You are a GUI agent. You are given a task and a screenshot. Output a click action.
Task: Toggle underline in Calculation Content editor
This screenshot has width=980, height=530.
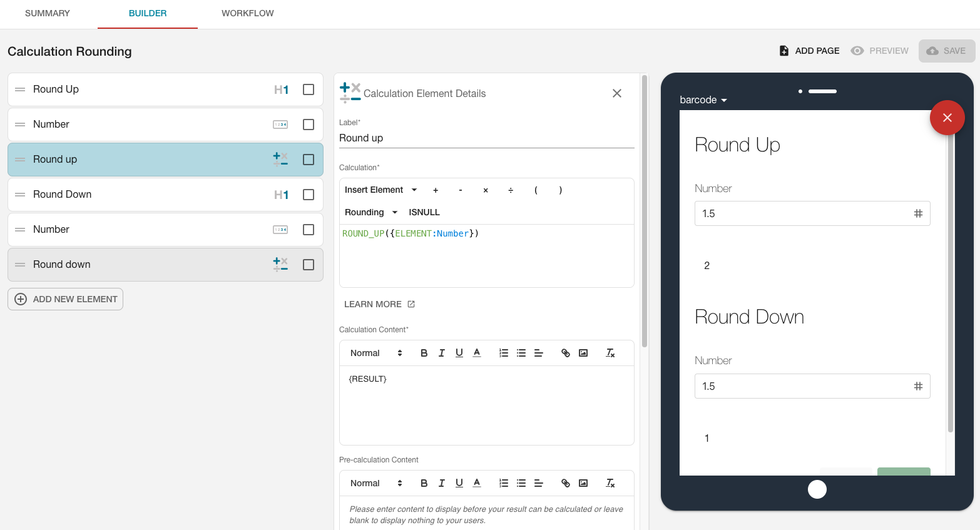pyautogui.click(x=459, y=353)
